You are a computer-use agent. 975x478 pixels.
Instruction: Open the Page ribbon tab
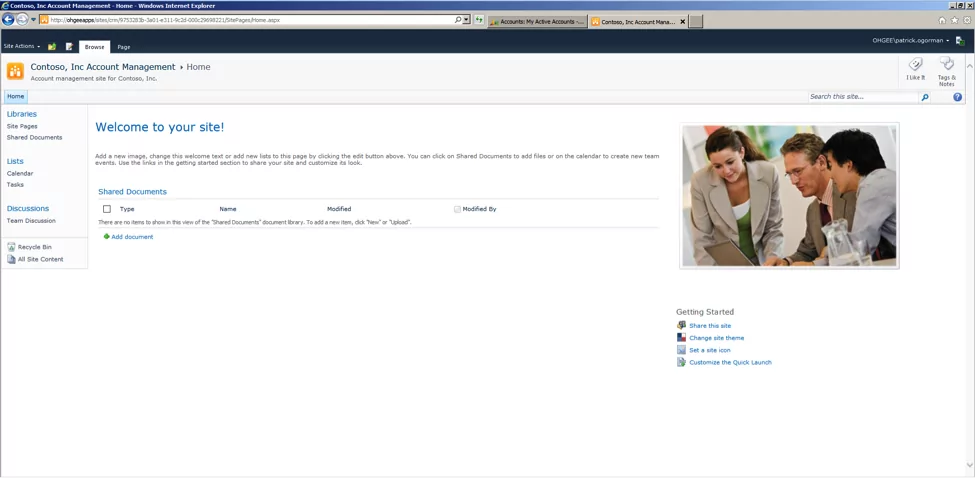(x=124, y=47)
